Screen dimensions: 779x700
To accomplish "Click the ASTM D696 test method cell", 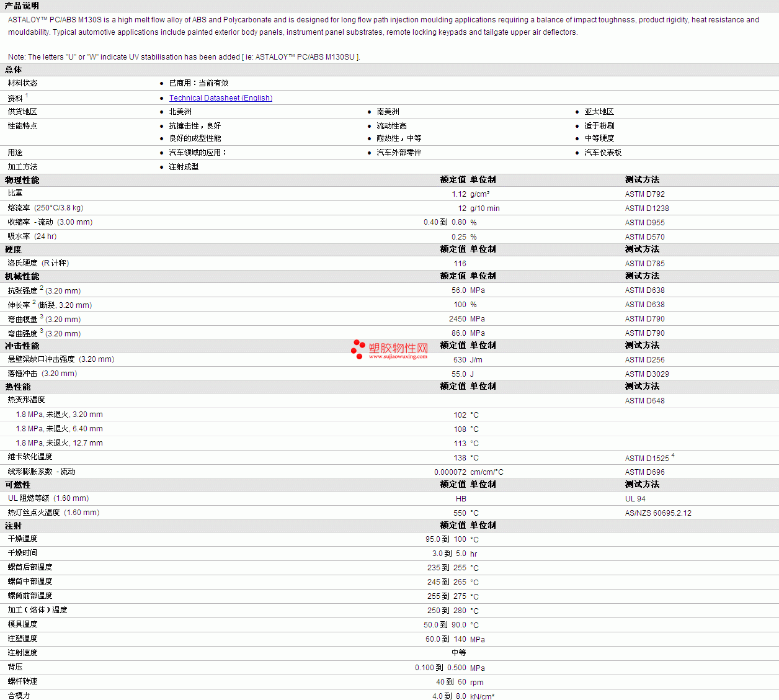I will pos(645,472).
